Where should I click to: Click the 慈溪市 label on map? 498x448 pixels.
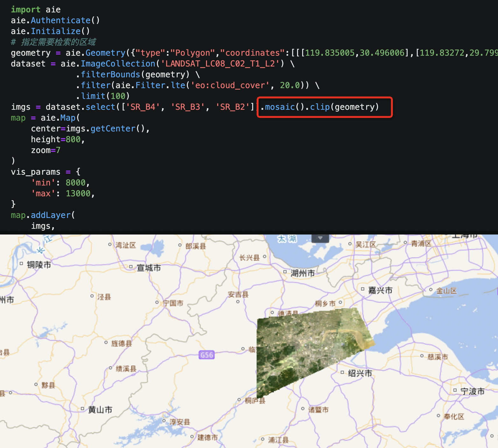438,357
